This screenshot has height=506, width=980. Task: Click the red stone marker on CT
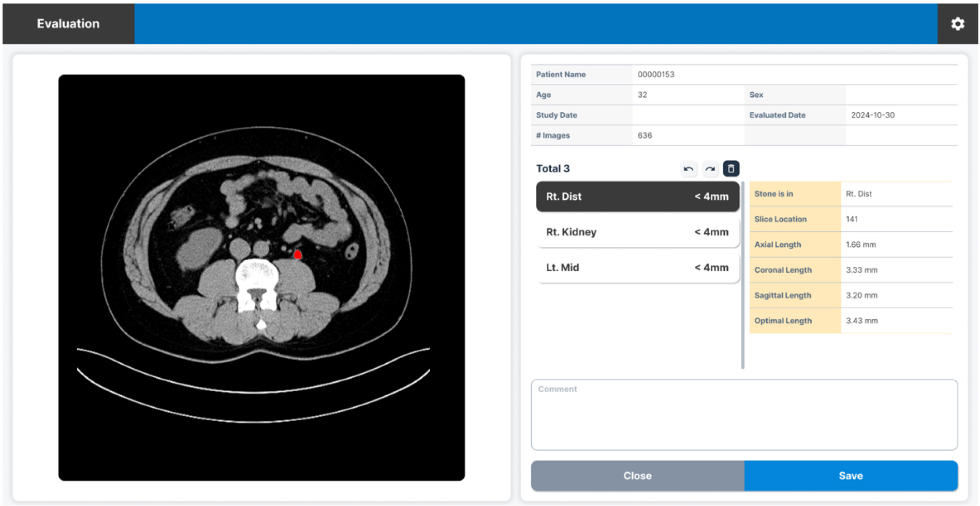[298, 254]
